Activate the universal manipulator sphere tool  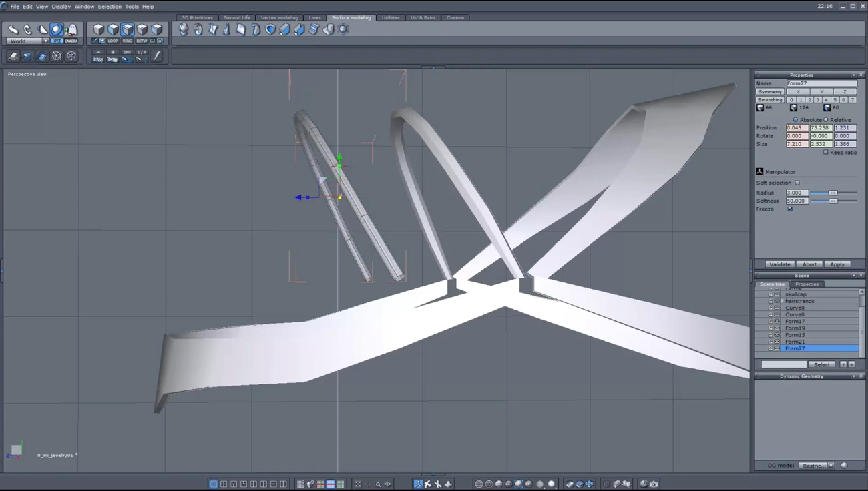(57, 29)
